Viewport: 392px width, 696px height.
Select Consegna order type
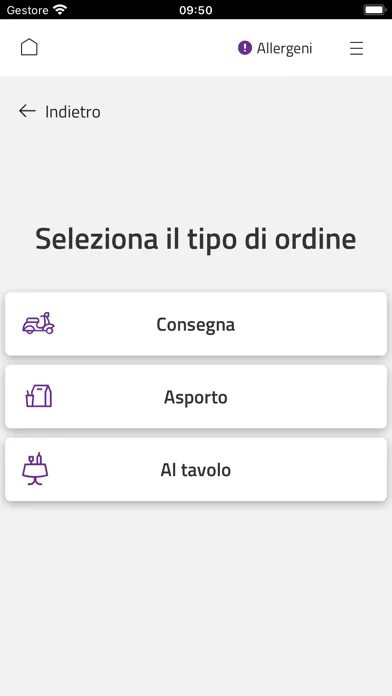tap(196, 324)
